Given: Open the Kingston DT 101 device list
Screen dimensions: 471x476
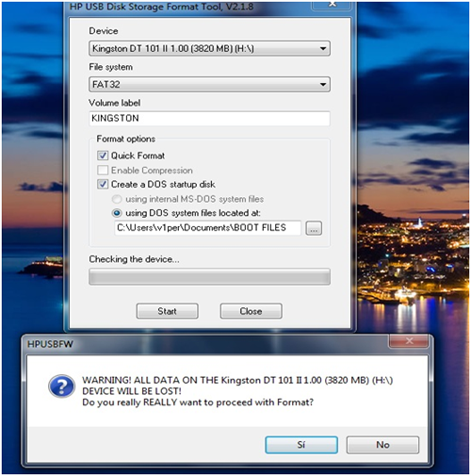Looking at the screenshot, I should click(209, 49).
